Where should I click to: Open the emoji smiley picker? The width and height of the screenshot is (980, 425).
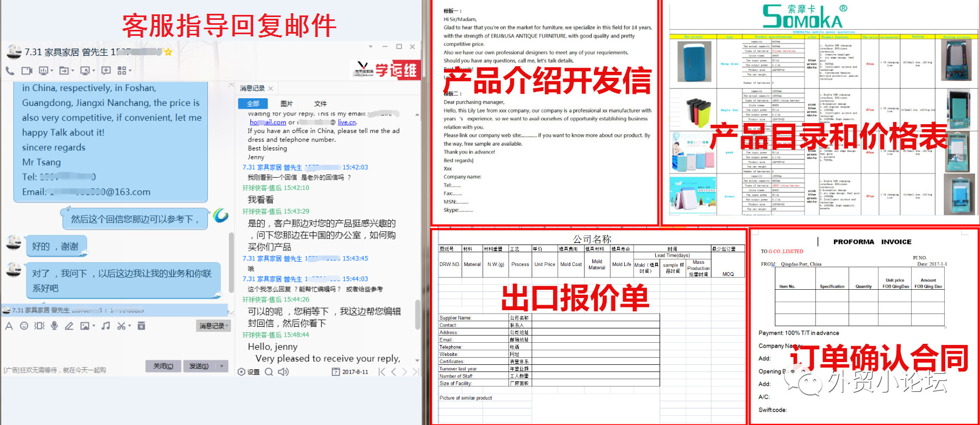tap(24, 326)
